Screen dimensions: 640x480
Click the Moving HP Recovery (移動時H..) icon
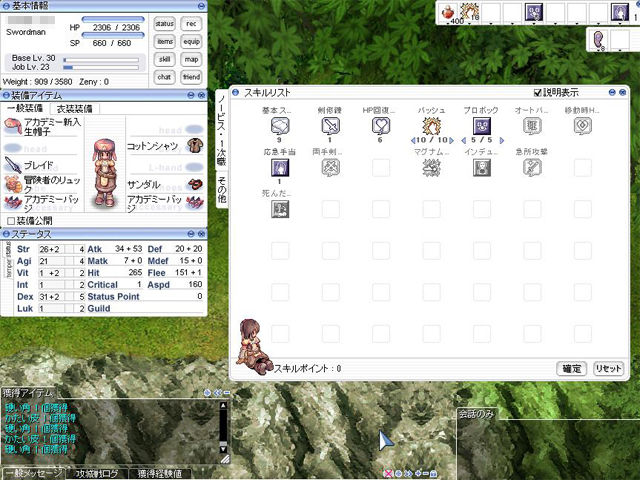point(582,126)
